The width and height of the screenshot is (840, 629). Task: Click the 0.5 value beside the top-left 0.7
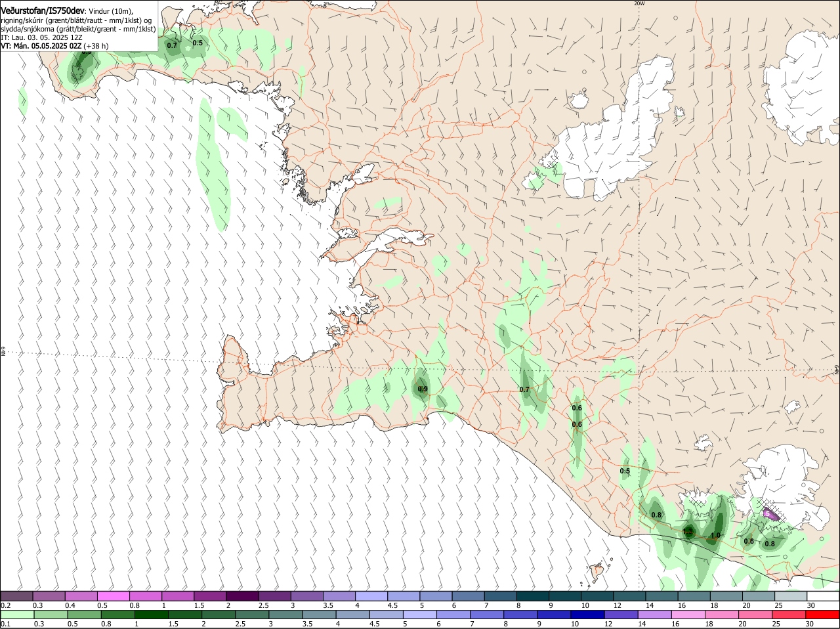tap(198, 43)
